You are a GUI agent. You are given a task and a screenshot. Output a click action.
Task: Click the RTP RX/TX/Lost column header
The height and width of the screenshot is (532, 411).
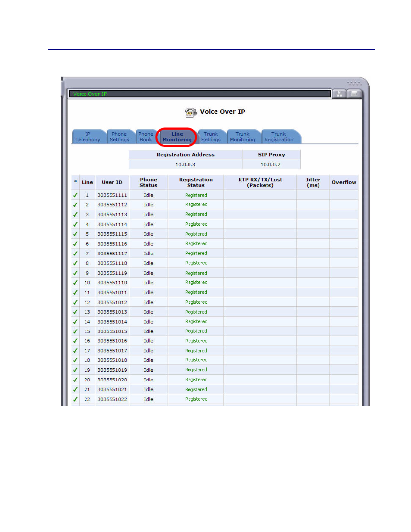click(260, 182)
